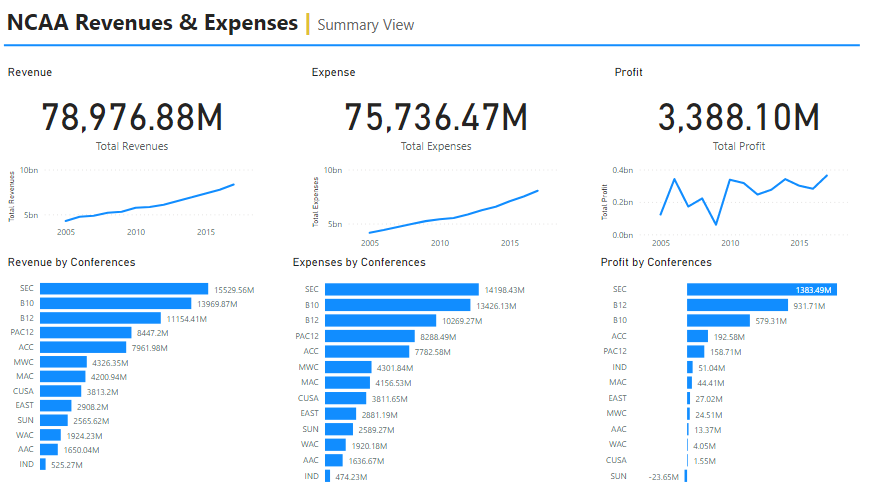This screenshot has height=487, width=878.
Task: Select the AAC revenue bar labeled 1650.04M
Action: coord(49,449)
